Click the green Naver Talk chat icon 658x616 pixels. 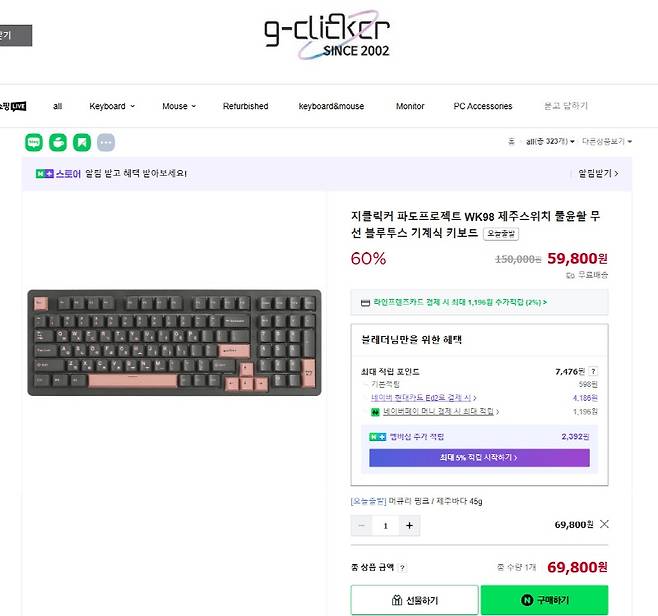point(34,142)
